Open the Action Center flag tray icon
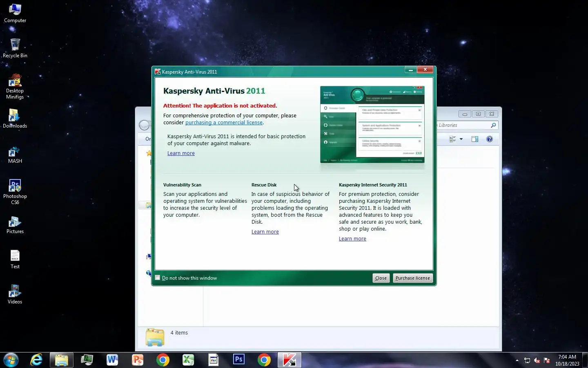588x368 pixels. (x=547, y=360)
